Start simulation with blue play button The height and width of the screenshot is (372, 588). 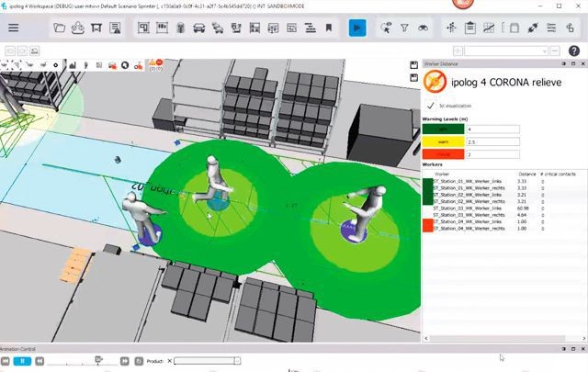click(x=357, y=28)
